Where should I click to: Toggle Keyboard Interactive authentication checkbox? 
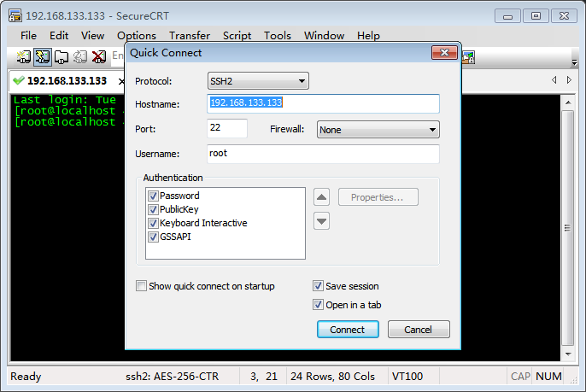(x=153, y=223)
